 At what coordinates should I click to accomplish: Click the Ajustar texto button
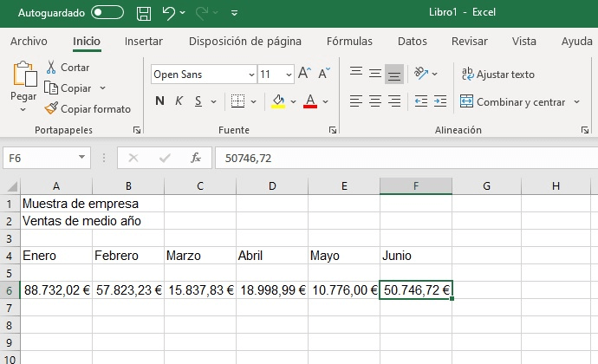tap(498, 74)
